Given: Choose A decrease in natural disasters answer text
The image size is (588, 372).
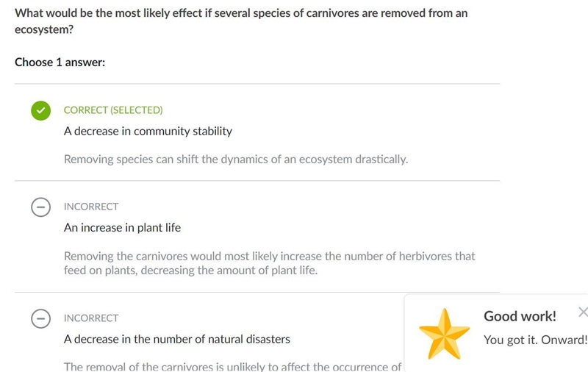Looking at the screenshot, I should [177, 339].
